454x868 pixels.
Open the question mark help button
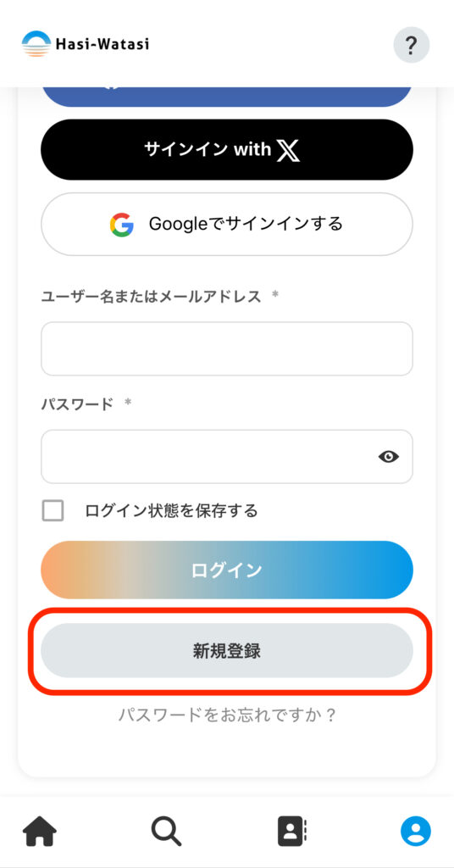(412, 45)
